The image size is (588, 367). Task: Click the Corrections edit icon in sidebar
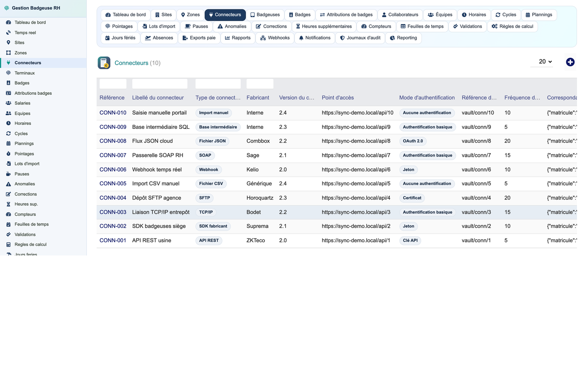(8, 194)
